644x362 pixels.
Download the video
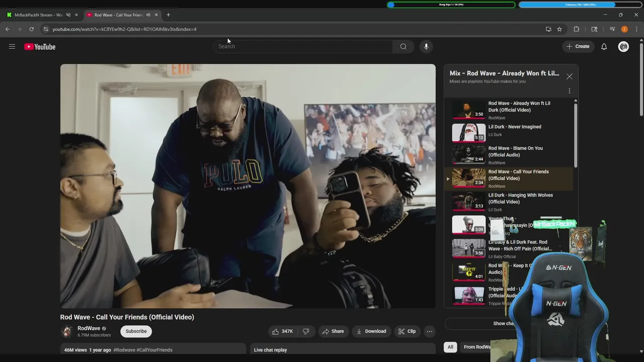click(371, 331)
